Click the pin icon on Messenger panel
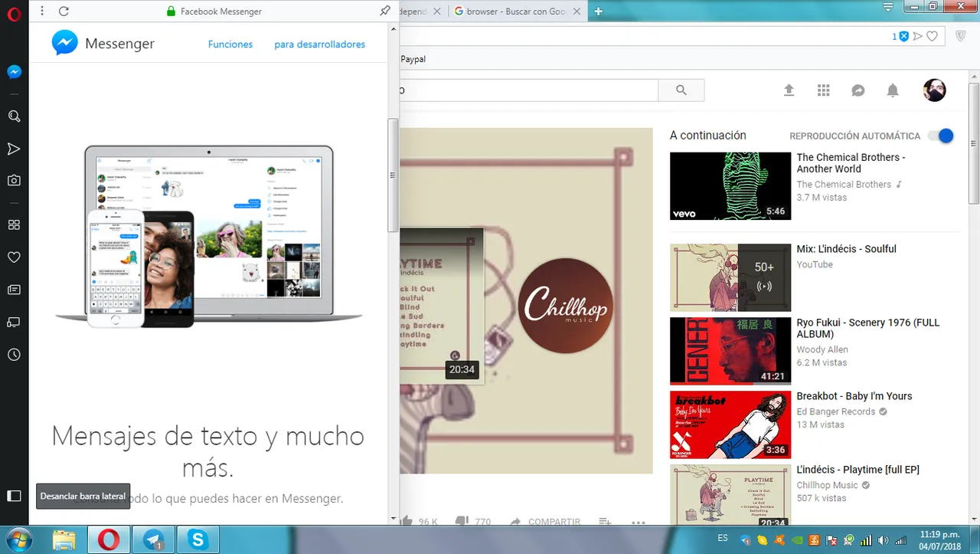Viewport: 980px width, 554px height. (385, 11)
